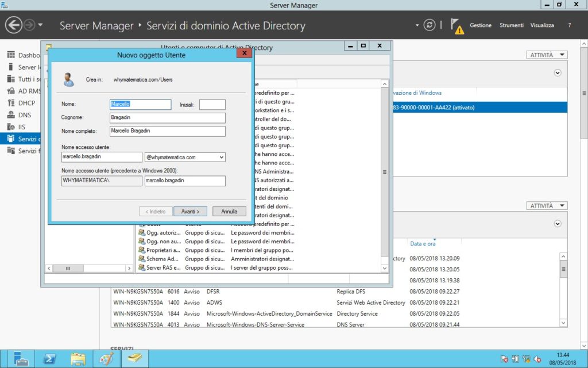
Task: Open the Gestione menu
Action: coord(481,25)
